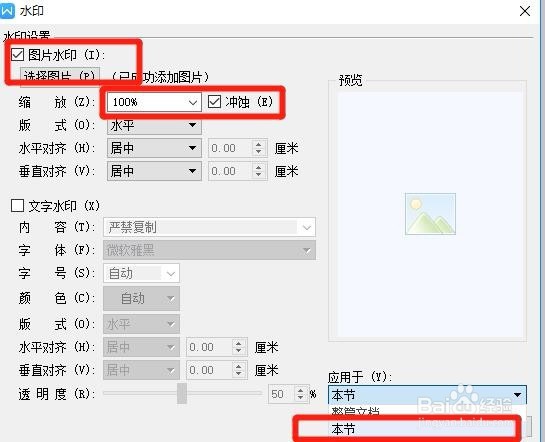Close the 水印 dialog
Viewport: 545px width, 442px height.
[x=525, y=11]
